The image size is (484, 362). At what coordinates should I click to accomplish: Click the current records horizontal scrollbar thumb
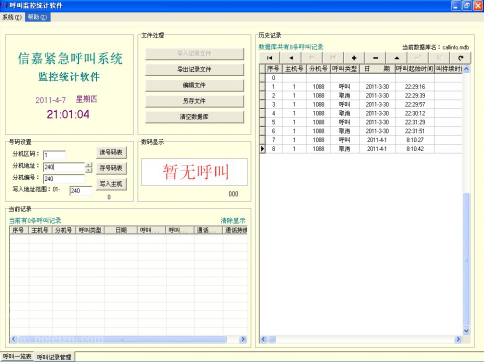tap(122, 339)
